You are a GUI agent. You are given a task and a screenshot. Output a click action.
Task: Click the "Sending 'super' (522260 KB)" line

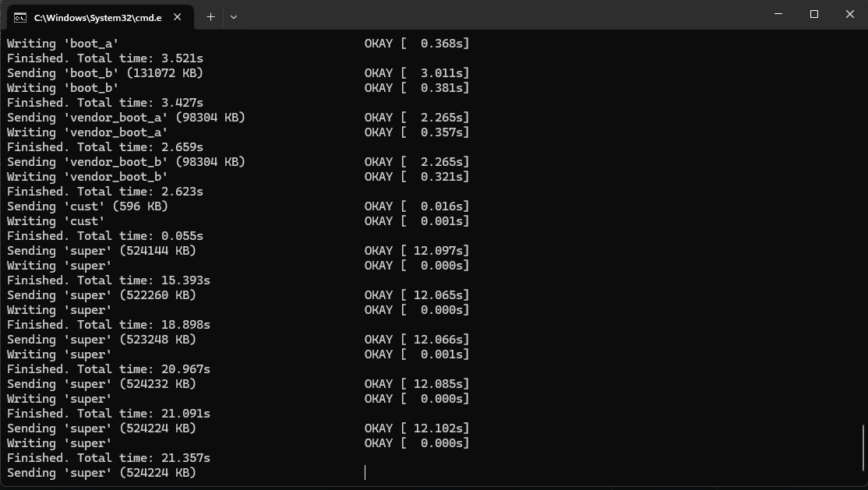[101, 295]
